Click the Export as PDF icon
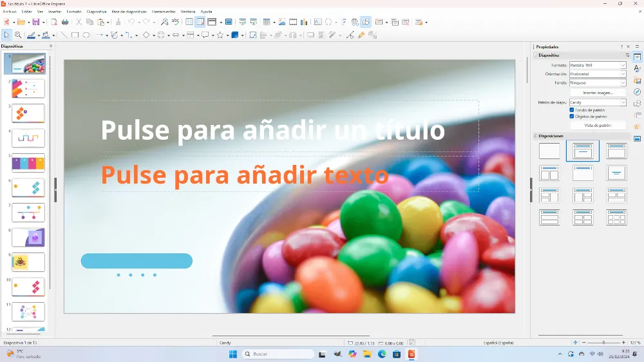This screenshot has width=644, height=362. 54,22
